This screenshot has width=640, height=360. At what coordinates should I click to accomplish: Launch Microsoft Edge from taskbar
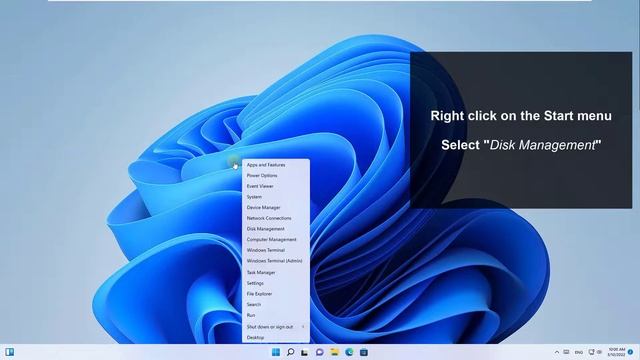(349, 352)
